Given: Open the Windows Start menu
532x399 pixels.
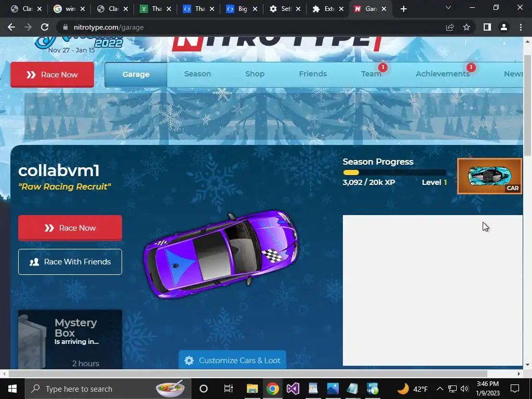Looking at the screenshot, I should (12, 389).
